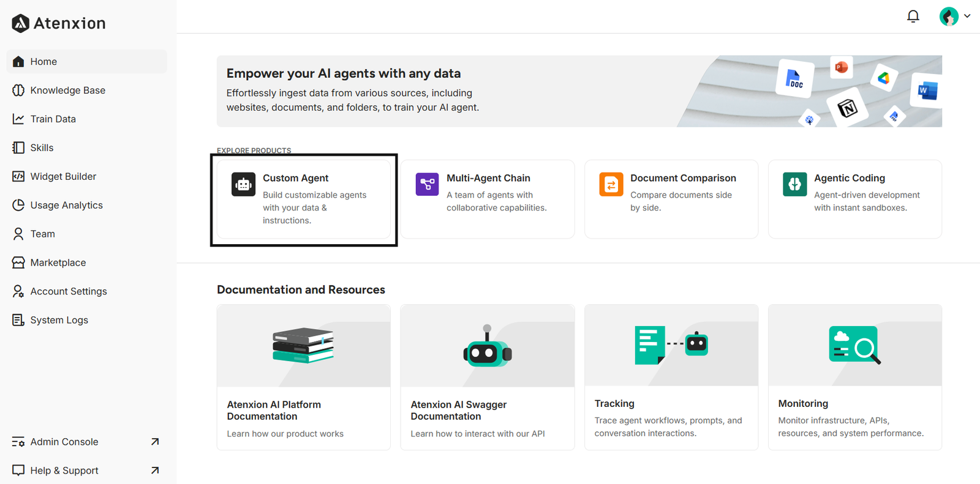Open Atenxion AI Platform Documentation thumbnail

[304, 346]
